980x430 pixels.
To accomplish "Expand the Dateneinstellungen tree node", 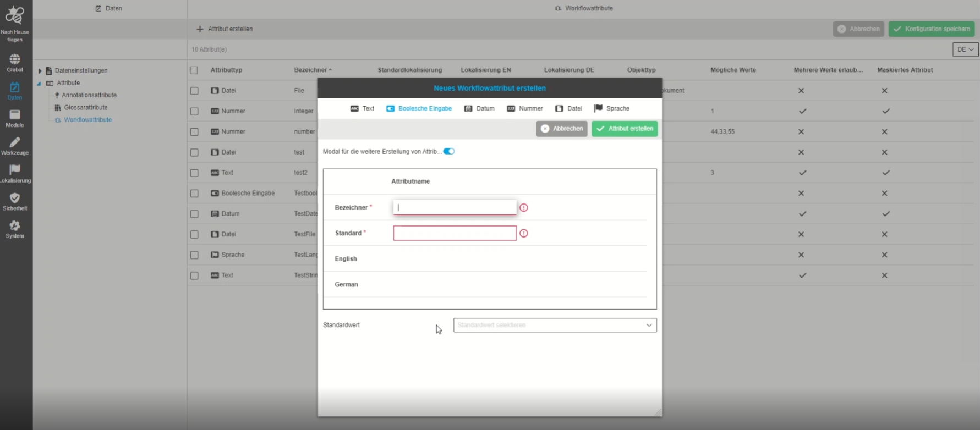I will pyautogui.click(x=40, y=71).
